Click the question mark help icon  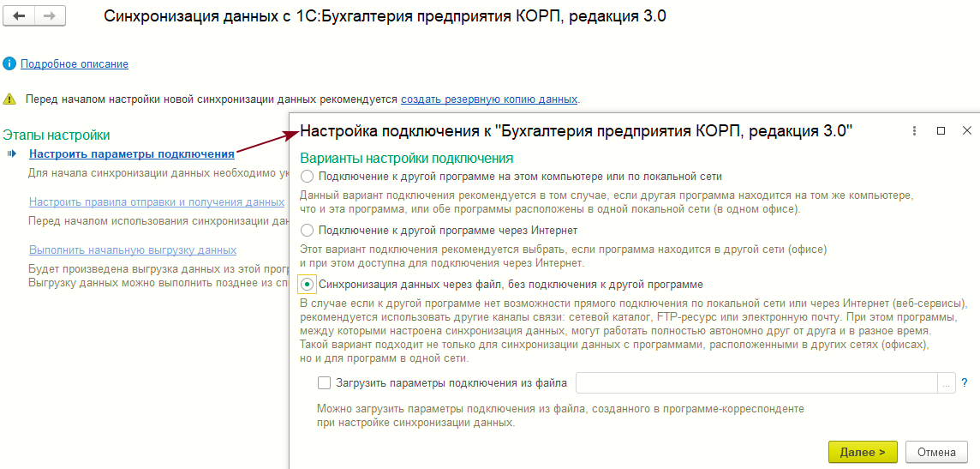tap(964, 383)
